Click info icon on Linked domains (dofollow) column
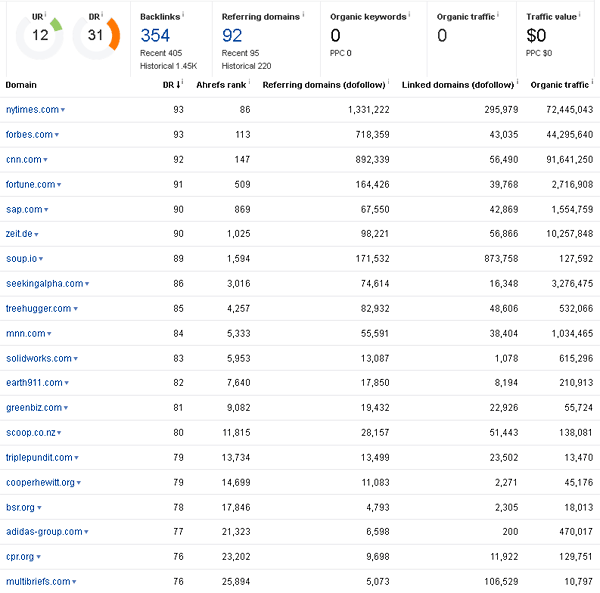Viewport: 600px width, 593px height. pyautogui.click(x=518, y=84)
